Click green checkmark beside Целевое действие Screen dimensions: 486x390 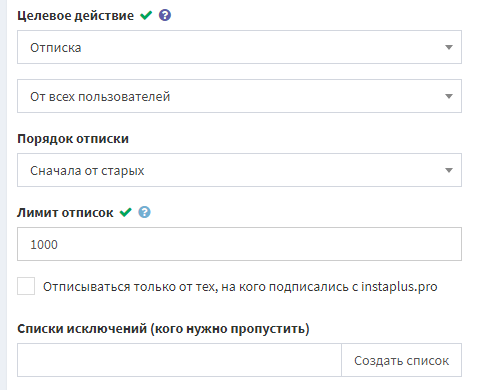[146, 15]
